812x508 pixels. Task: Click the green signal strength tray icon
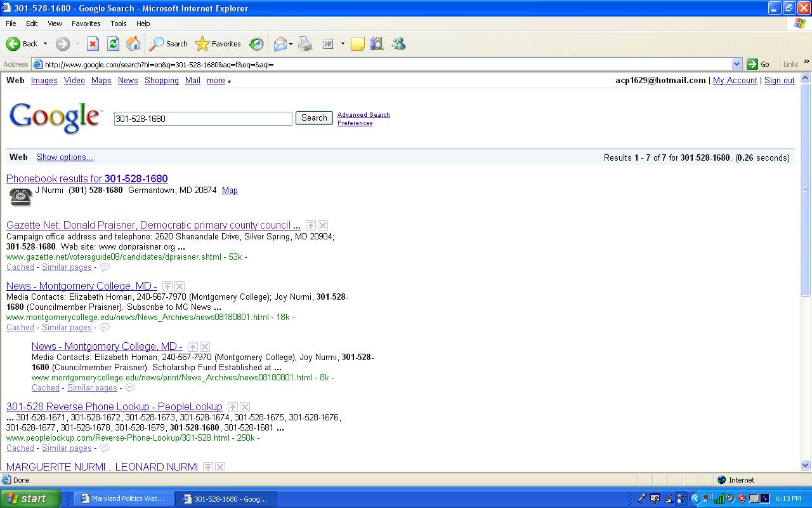click(x=719, y=498)
